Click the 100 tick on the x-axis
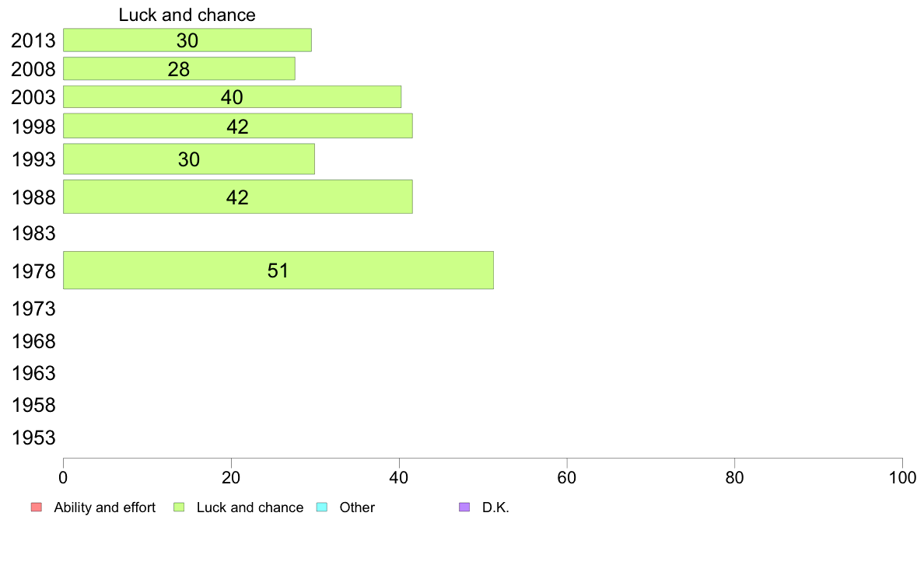This screenshot has height=572, width=924. 902,477
